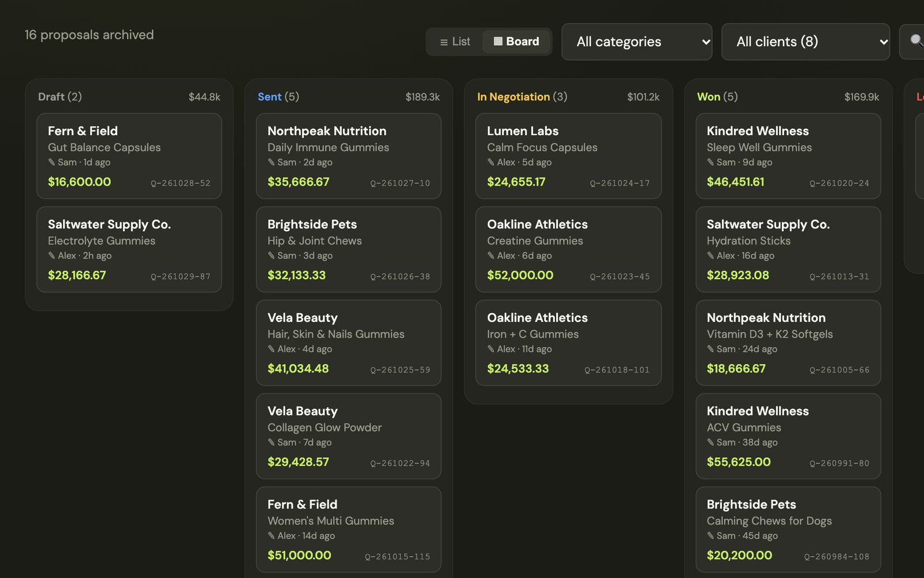
Task: Select the Board view toggle
Action: point(516,42)
